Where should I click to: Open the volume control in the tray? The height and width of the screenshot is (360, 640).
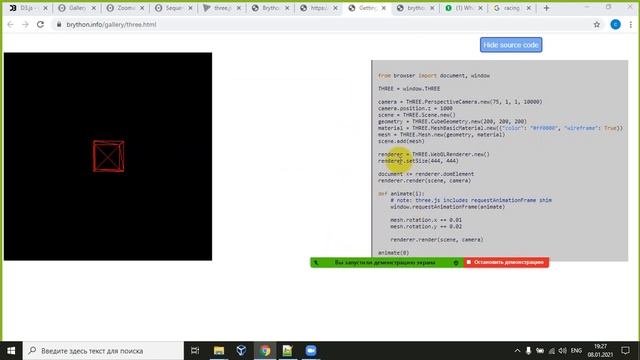pos(562,351)
